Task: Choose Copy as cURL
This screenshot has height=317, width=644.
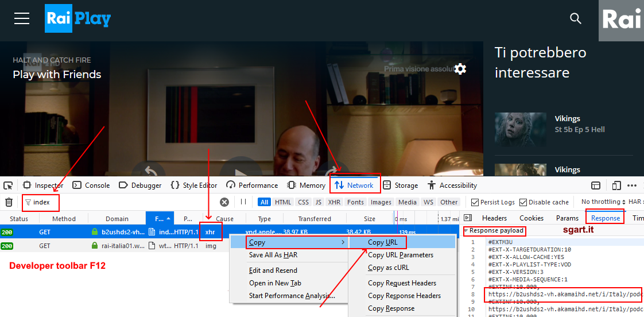Action: [389, 268]
